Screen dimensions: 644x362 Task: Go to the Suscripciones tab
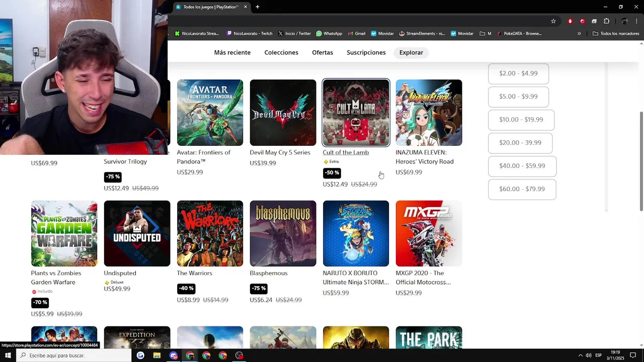366,53
